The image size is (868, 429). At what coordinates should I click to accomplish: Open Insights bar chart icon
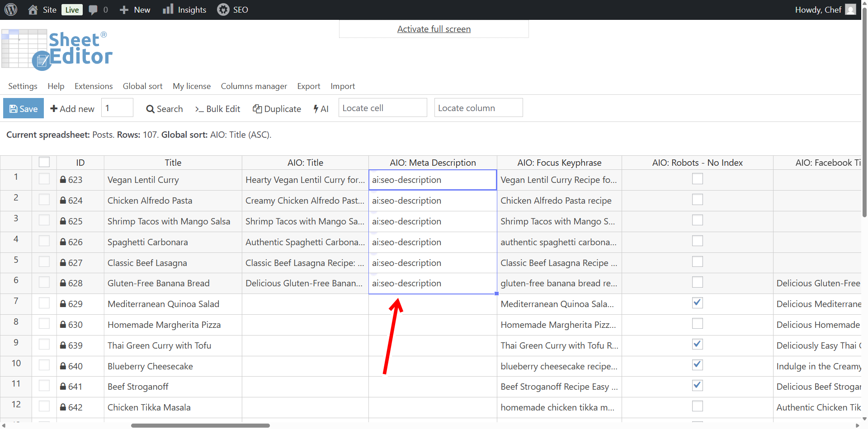pos(168,9)
